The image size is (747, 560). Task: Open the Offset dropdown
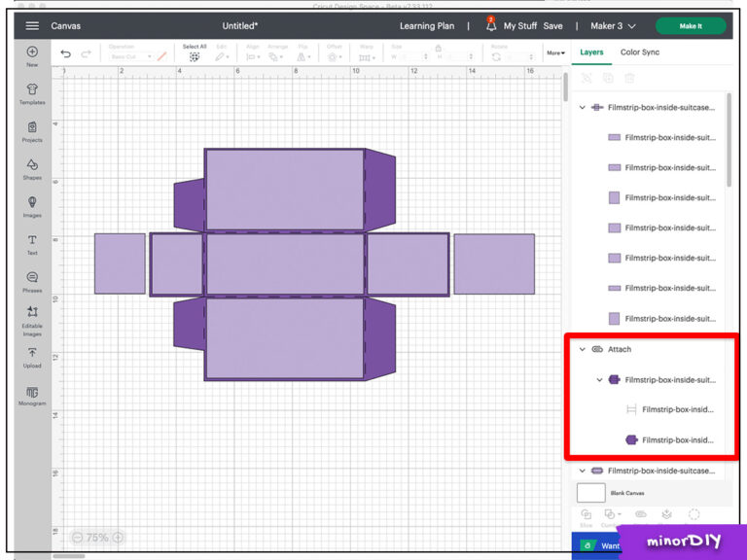pyautogui.click(x=335, y=57)
